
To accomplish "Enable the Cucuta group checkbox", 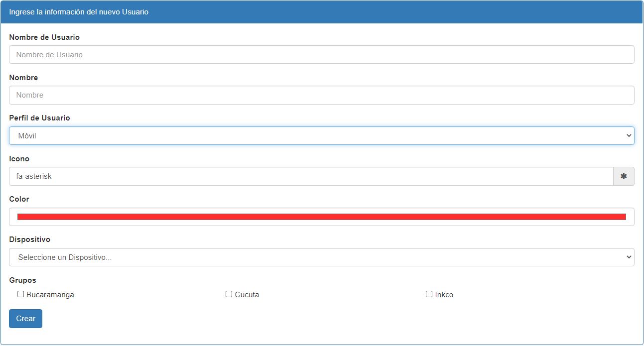I will click(229, 294).
